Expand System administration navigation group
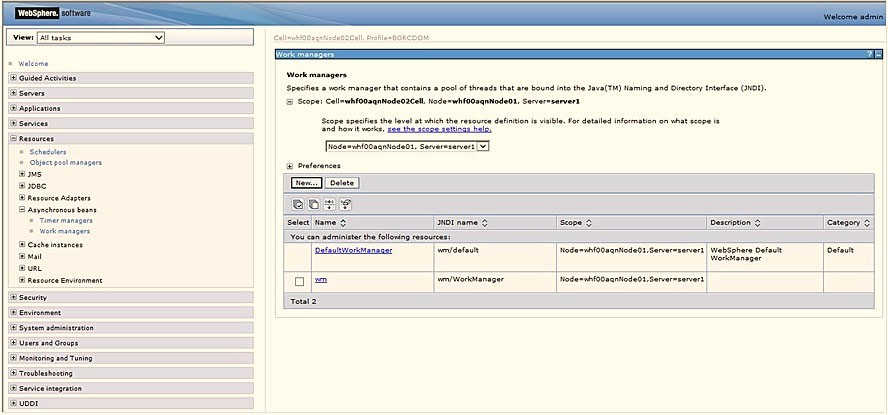 coord(14,328)
